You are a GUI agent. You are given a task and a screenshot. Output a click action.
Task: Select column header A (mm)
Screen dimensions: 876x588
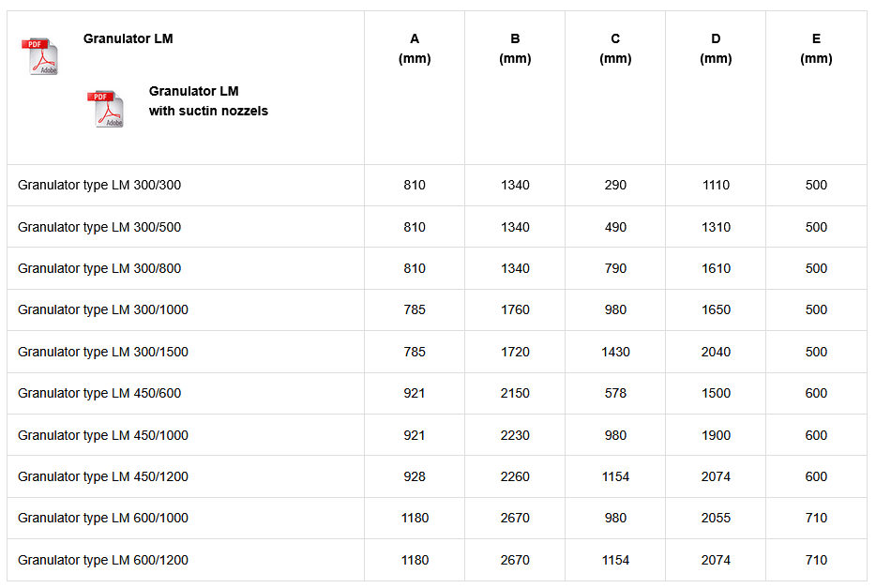415,49
